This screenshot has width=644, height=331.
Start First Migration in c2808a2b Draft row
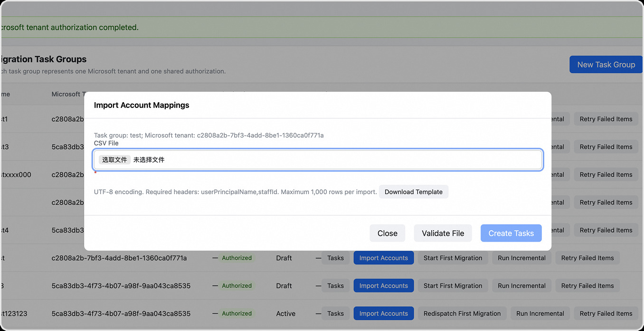click(x=453, y=258)
